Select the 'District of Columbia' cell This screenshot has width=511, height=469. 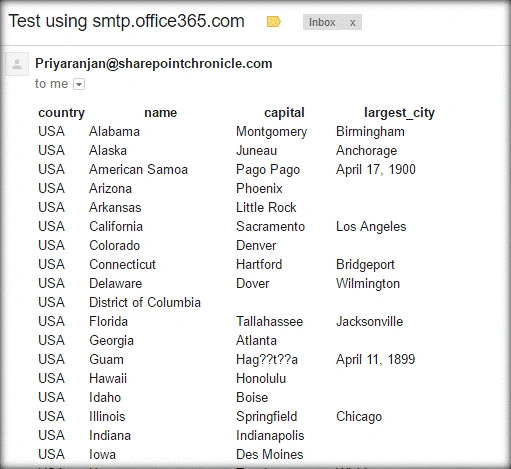145,302
